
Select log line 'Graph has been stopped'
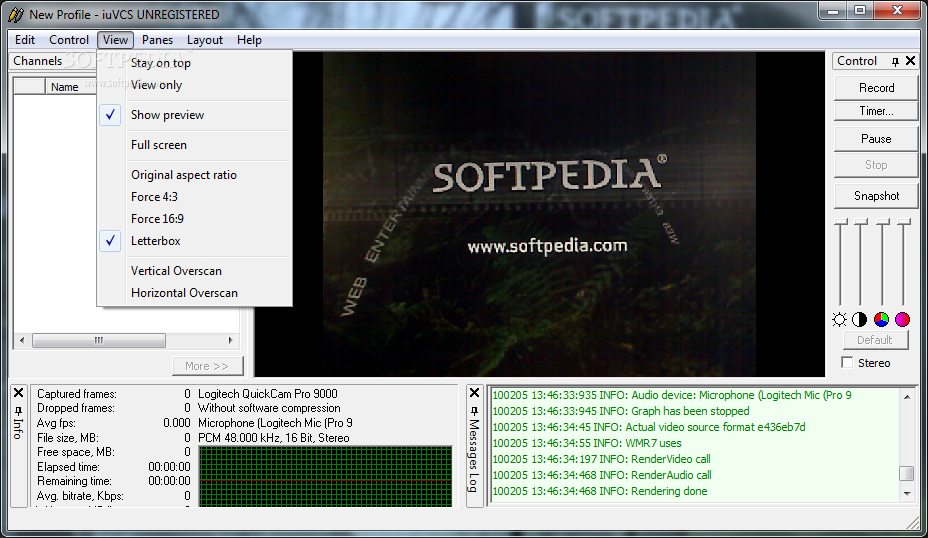pyautogui.click(x=621, y=411)
